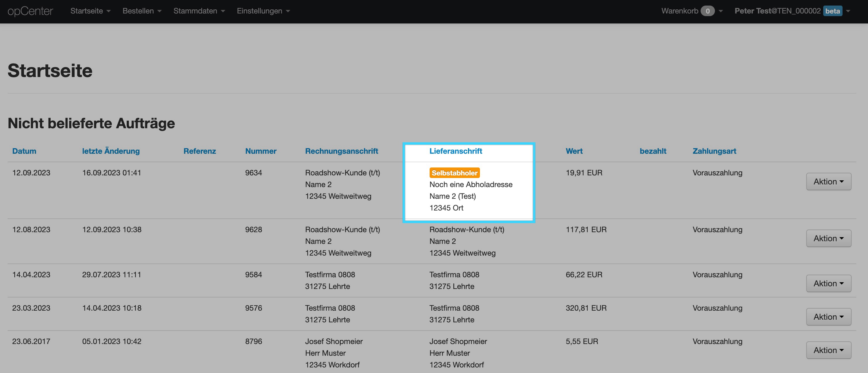Sort by letzte Änderung column
The width and height of the screenshot is (868, 373).
point(111,151)
